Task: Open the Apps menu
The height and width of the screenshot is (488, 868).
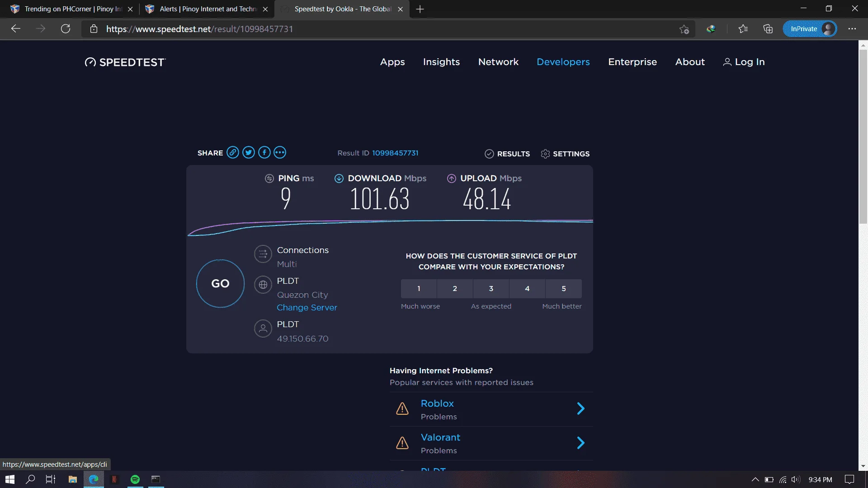Action: click(x=392, y=62)
